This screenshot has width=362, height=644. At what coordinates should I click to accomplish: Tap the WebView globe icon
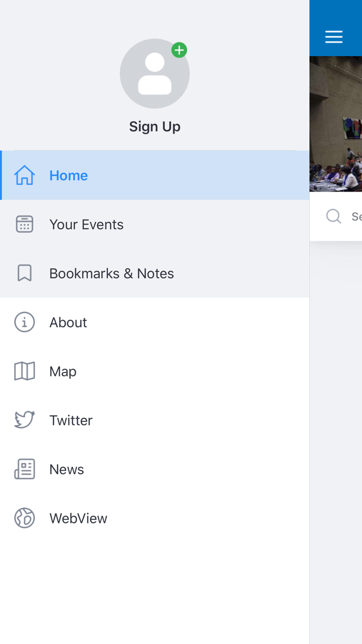tap(24, 518)
